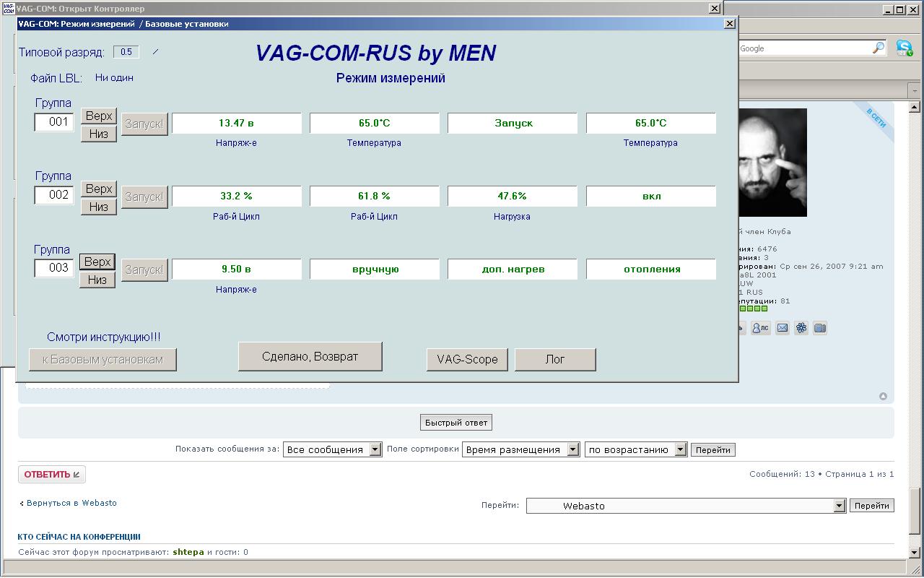
Task: Click the Skype icon in browser toolbar
Action: [x=904, y=48]
